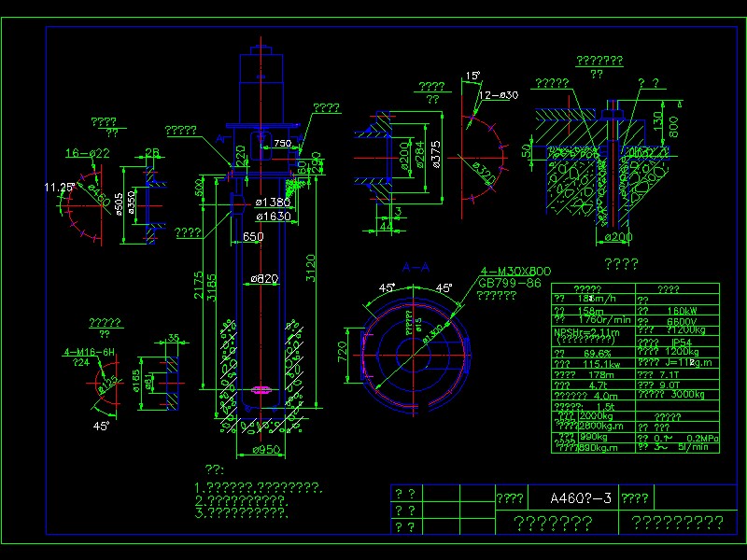Select the 5l/min flow value
The width and height of the screenshot is (747, 560).
693,447
